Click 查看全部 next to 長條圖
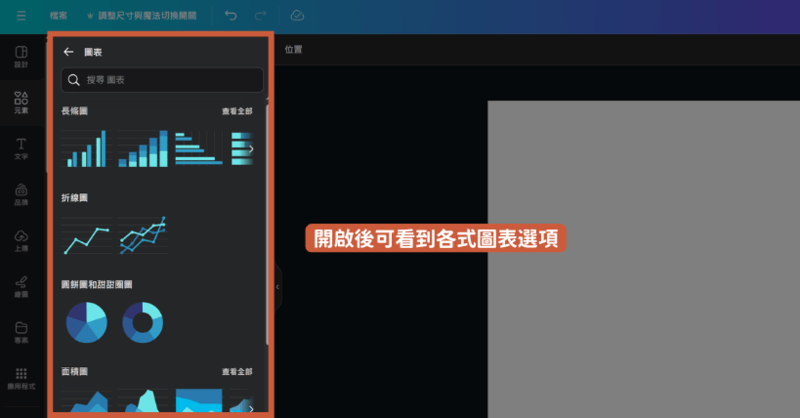800x418 pixels. 238,111
